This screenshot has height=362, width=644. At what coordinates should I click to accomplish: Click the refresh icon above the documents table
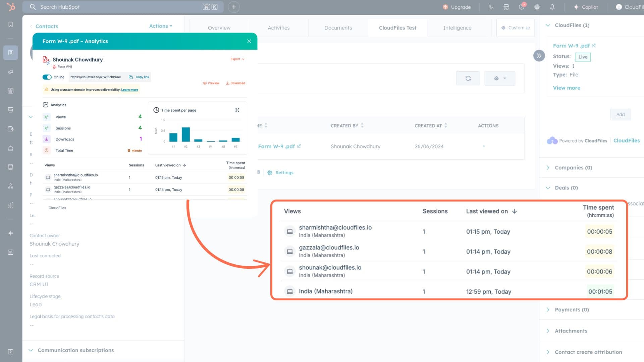(x=468, y=78)
